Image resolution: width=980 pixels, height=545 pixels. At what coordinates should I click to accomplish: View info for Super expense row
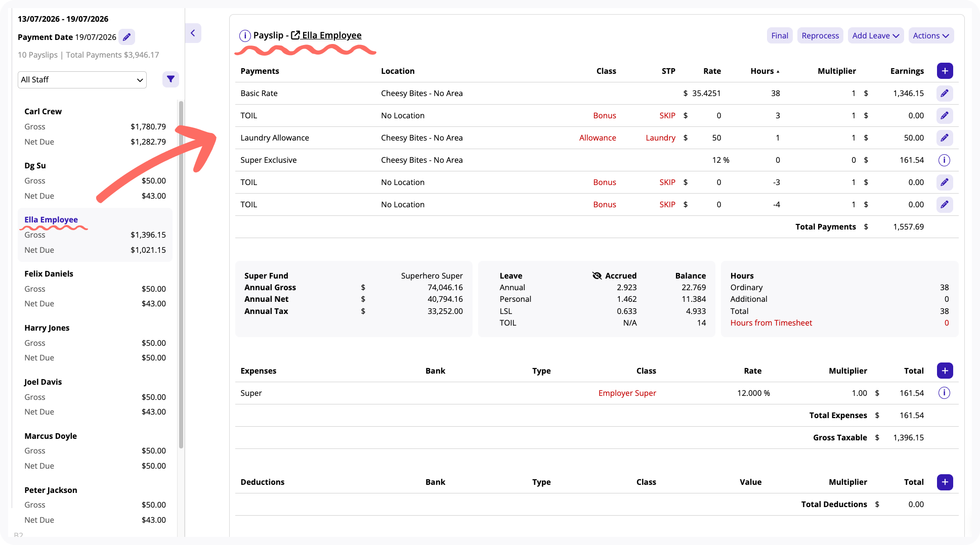point(944,393)
